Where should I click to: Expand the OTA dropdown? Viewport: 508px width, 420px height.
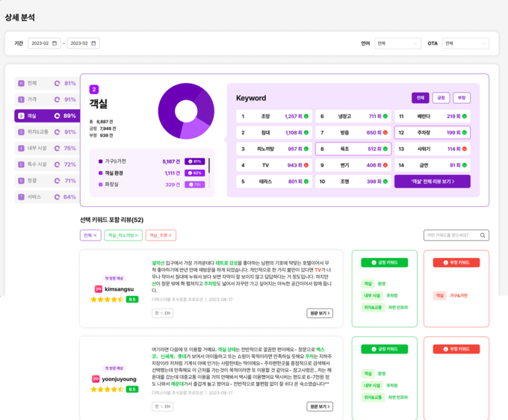(465, 43)
